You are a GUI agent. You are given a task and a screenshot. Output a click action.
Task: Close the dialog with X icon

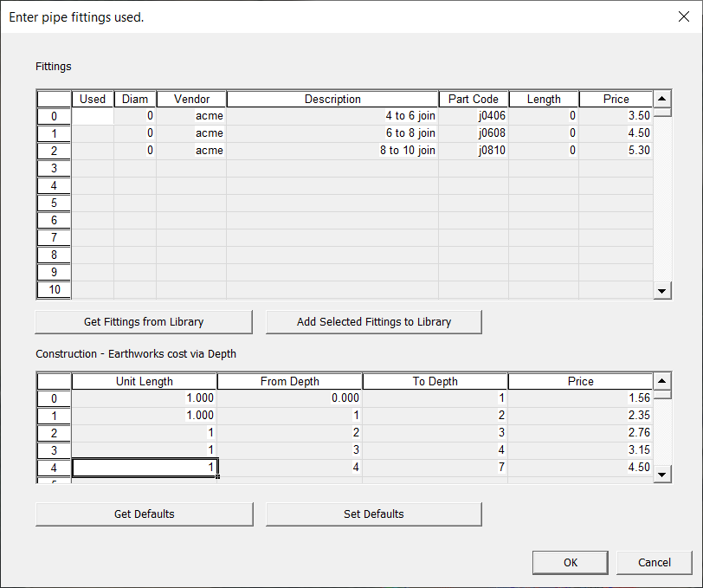pyautogui.click(x=681, y=17)
